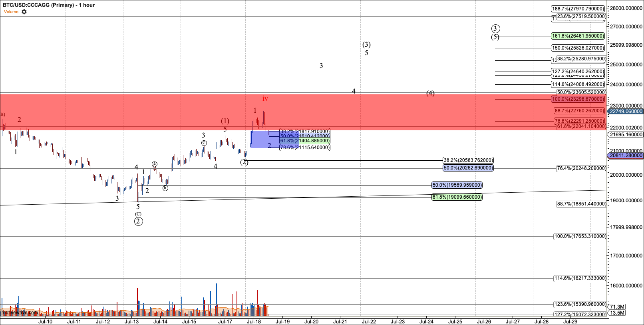
Task: Click the red 'iv' wave label
Action: 265,99
